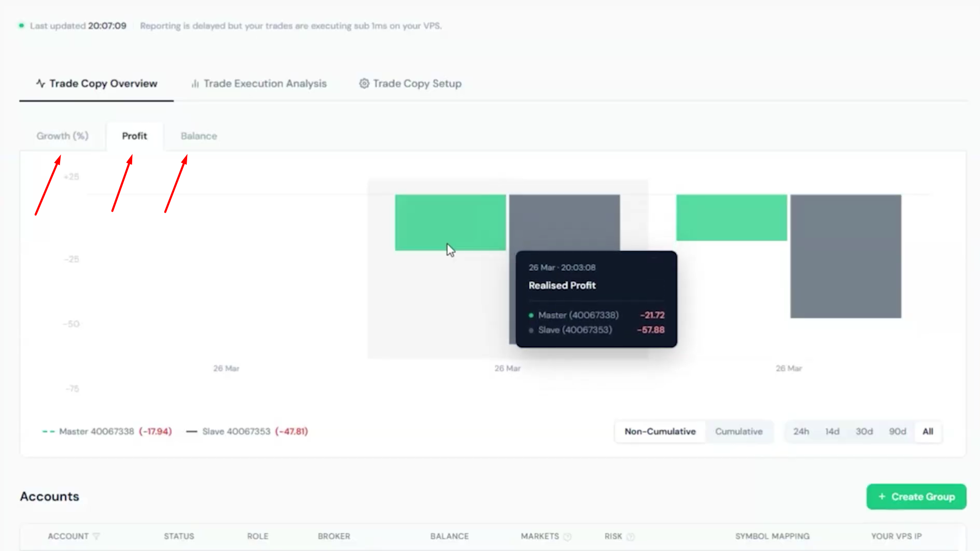Screen dimensions: 980x551
Task: Select the Growth (%) chart tab
Action: (62, 136)
